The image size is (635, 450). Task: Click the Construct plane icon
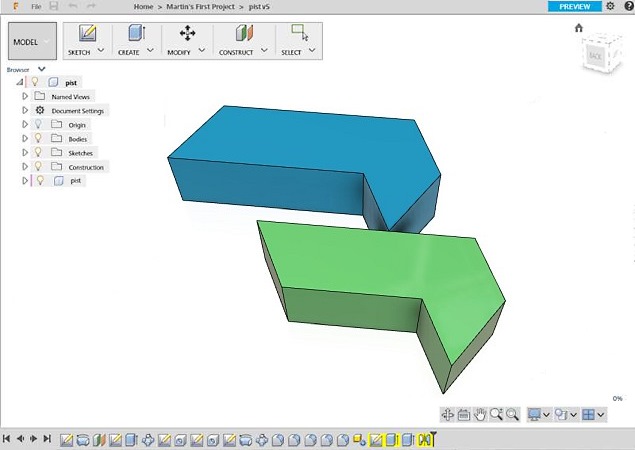(244, 33)
